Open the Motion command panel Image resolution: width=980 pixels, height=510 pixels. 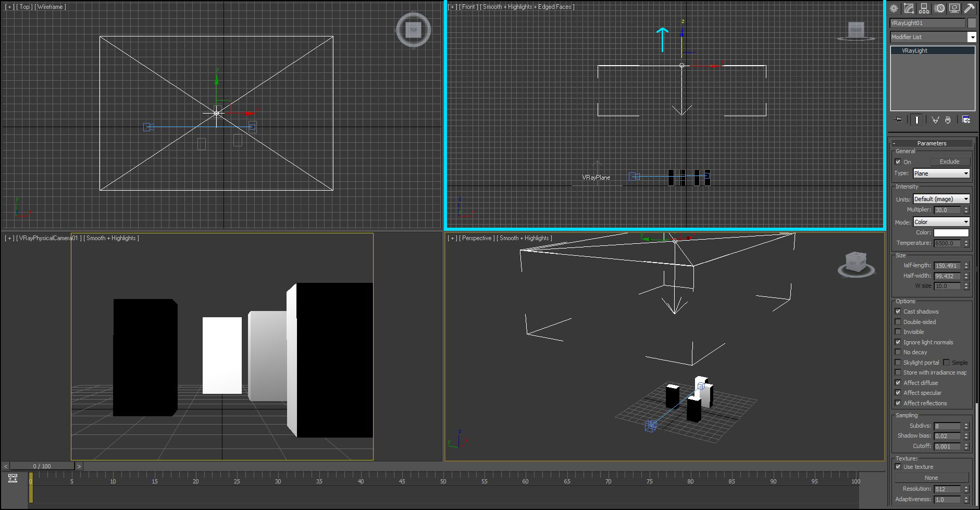(x=939, y=8)
